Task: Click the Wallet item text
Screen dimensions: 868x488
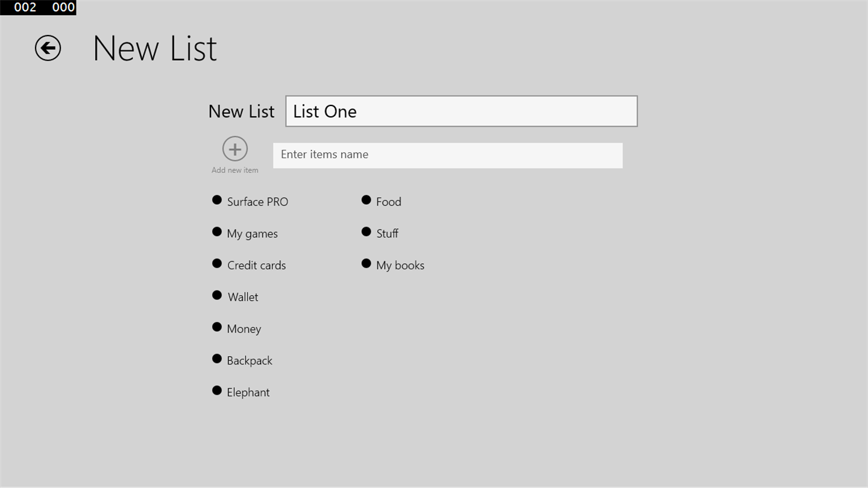Action: click(x=243, y=297)
